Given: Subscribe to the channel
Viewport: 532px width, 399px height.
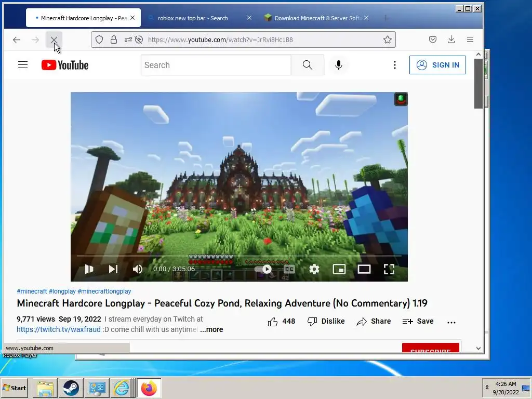Looking at the screenshot, I should pyautogui.click(x=431, y=348).
